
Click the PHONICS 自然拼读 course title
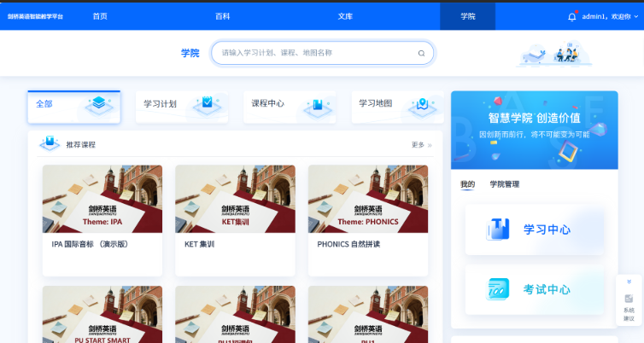tap(348, 244)
